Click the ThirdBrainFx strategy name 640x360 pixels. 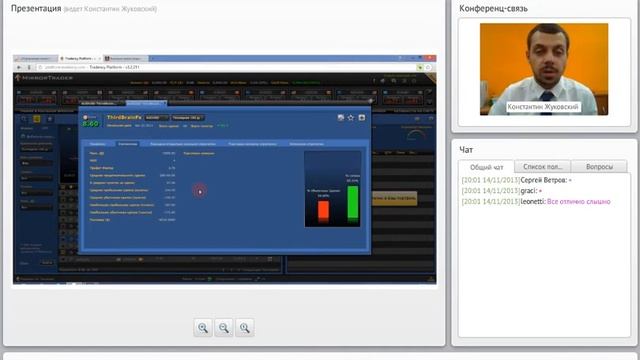(x=124, y=117)
